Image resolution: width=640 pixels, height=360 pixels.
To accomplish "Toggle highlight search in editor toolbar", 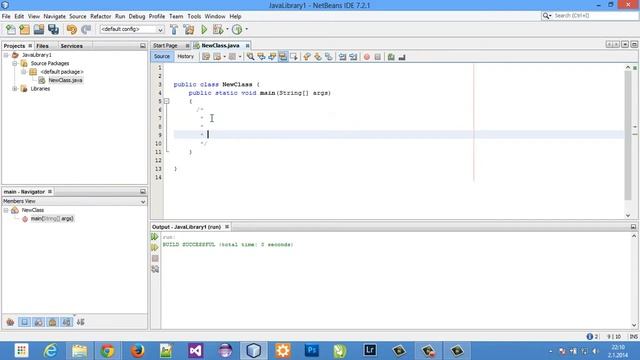I will coord(283,57).
